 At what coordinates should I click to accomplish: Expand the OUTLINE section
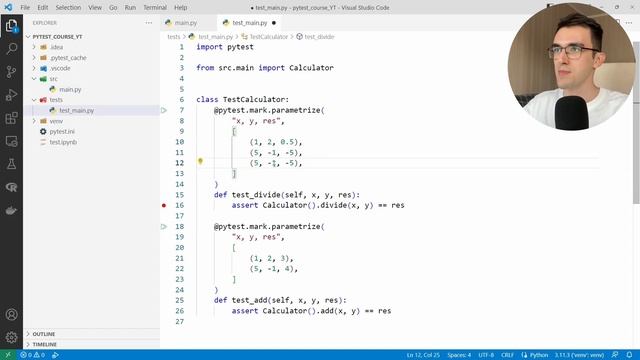(x=43, y=334)
